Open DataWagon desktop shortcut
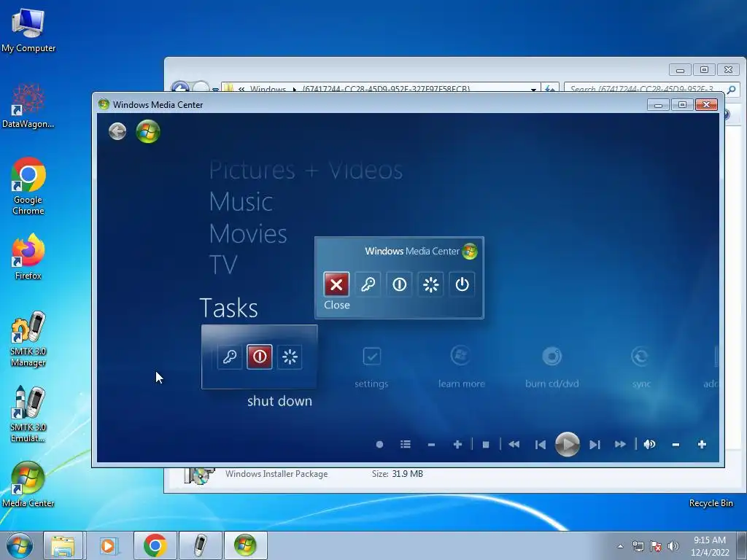747x560 pixels. [28, 106]
